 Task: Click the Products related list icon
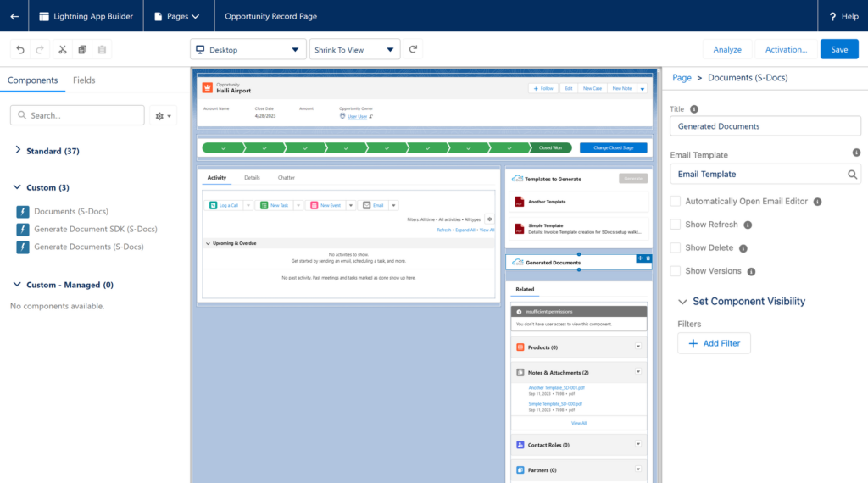(x=520, y=347)
